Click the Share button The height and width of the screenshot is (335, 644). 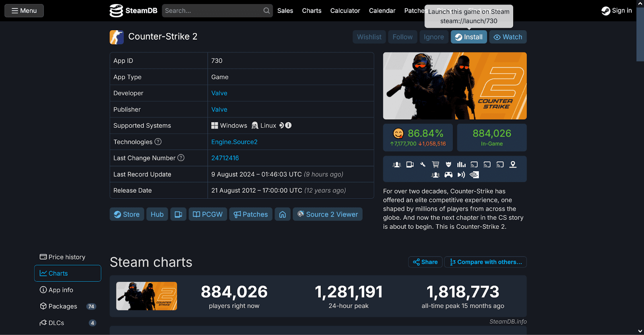[425, 262]
